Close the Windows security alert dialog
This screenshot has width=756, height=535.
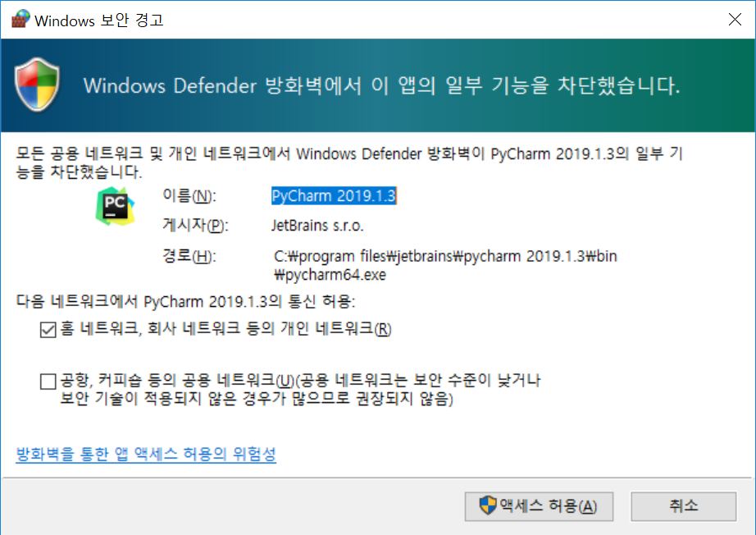click(735, 20)
